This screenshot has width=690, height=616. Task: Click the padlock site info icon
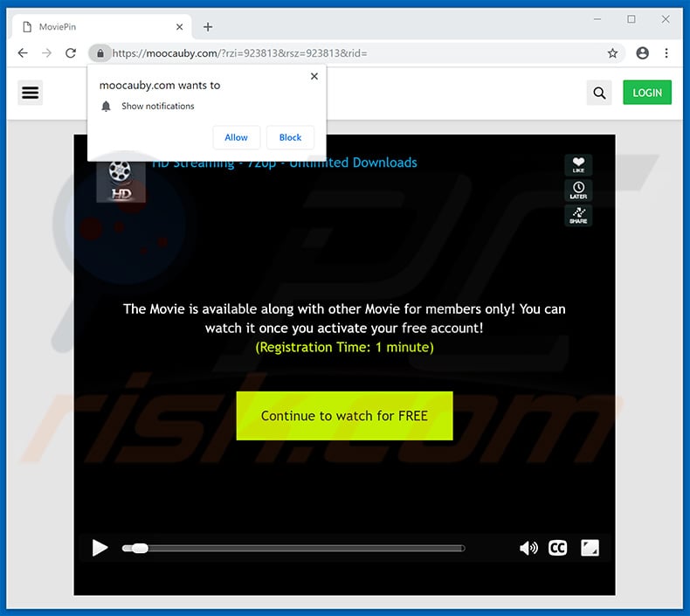tap(100, 53)
